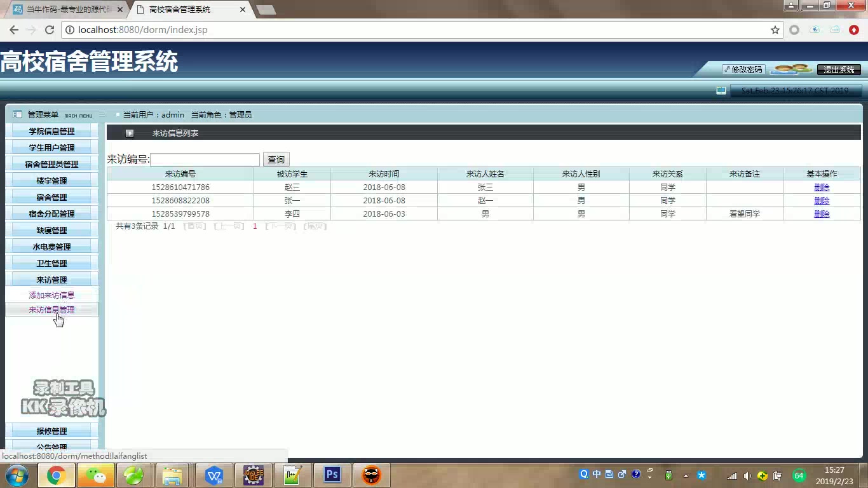Image resolution: width=868 pixels, height=488 pixels.
Task: Click the icon beside 来访信息列表
Action: [x=130, y=133]
